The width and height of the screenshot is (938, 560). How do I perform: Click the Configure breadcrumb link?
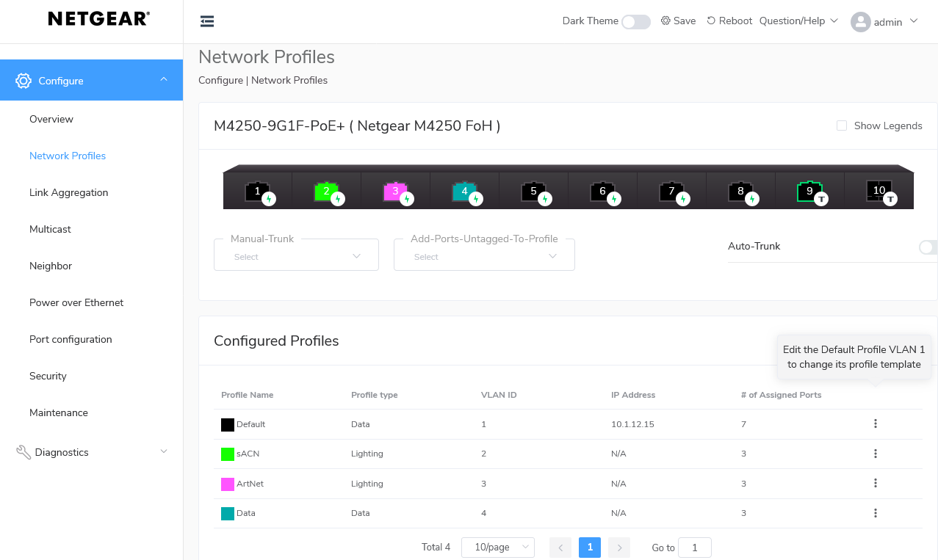point(220,80)
